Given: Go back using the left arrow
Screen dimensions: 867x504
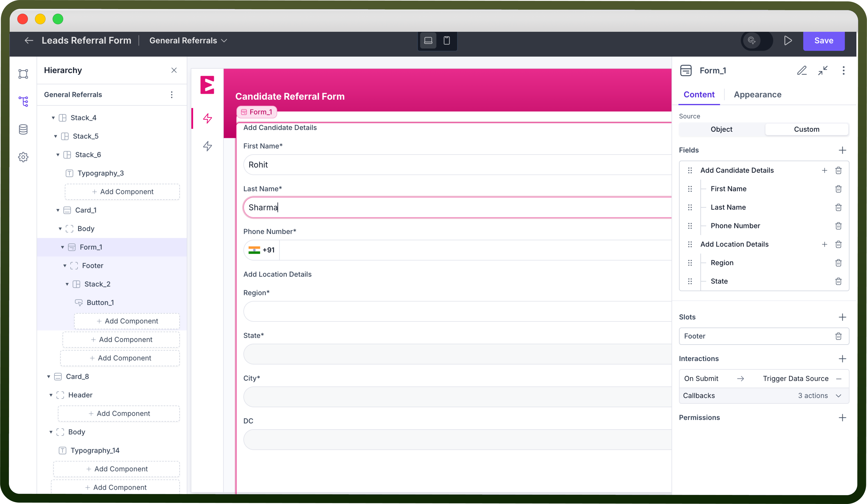Looking at the screenshot, I should [x=29, y=41].
